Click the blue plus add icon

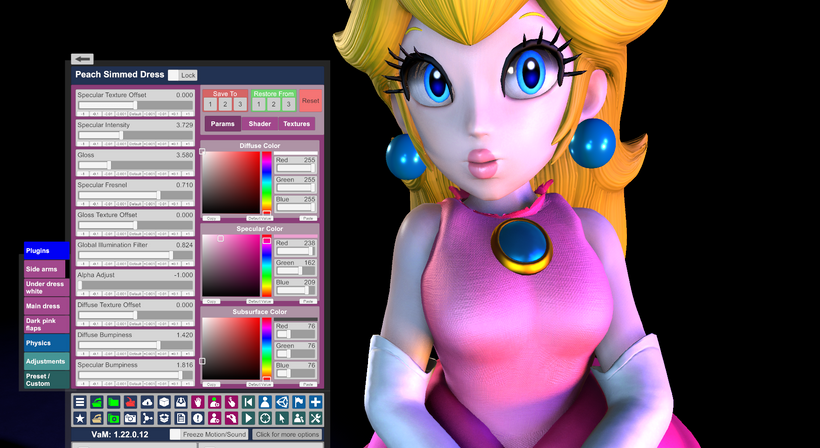pos(315,402)
